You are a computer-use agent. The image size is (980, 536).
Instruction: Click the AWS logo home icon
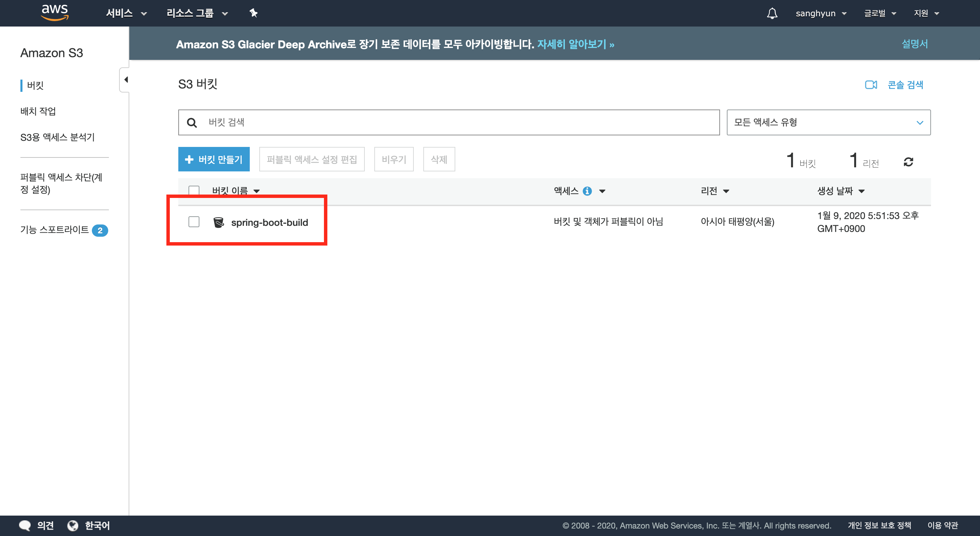[55, 13]
